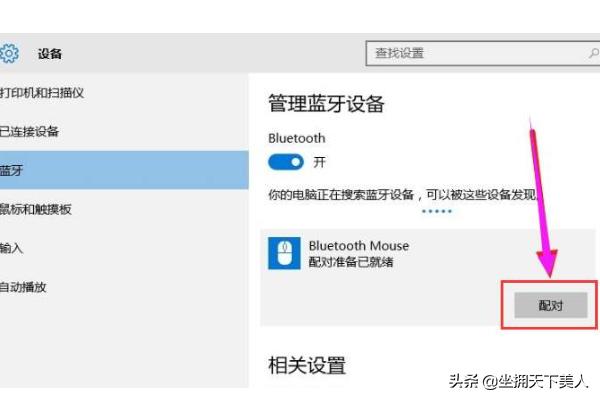Open 打印机和扫描仪 settings page
Image resolution: width=600 pixels, height=400 pixels.
[41, 92]
